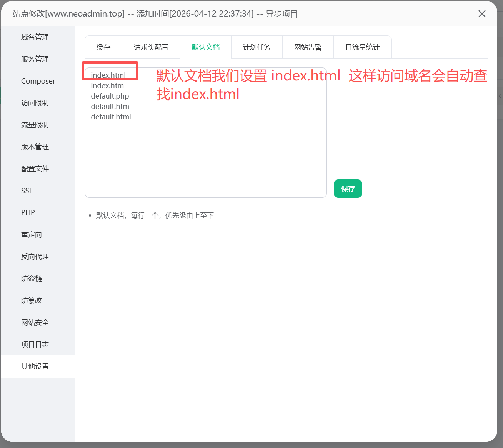The width and height of the screenshot is (503, 448).
Task: Close the site modification dialog
Action: click(482, 14)
